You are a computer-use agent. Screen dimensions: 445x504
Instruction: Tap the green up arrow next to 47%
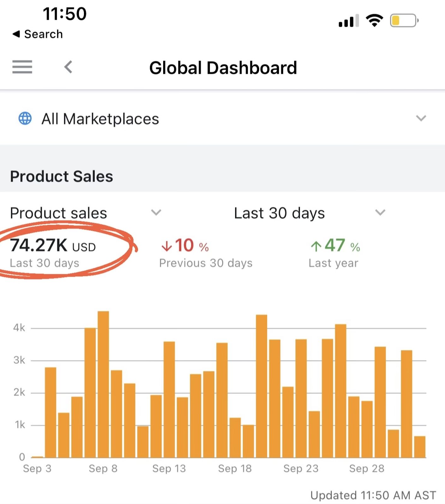316,246
